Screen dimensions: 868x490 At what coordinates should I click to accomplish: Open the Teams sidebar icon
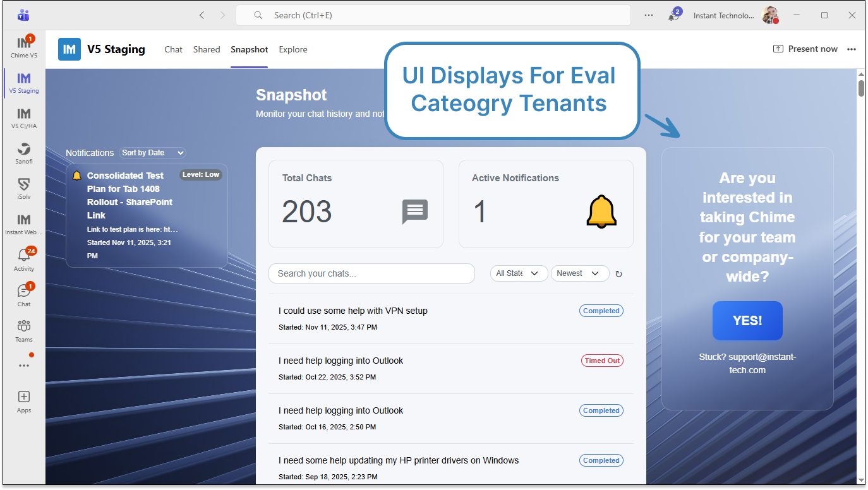coord(24,330)
